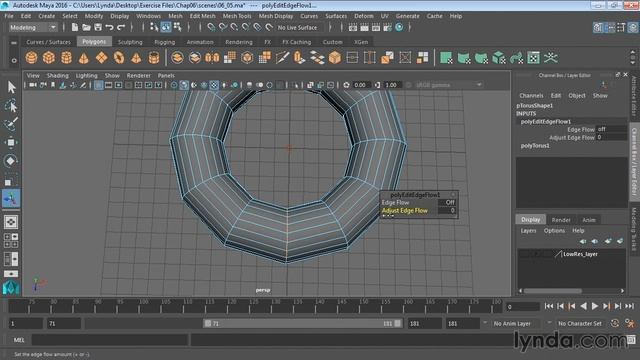Image resolution: width=640 pixels, height=360 pixels.
Task: Click the highlighted Show Manipulator tool
Action: (11, 199)
